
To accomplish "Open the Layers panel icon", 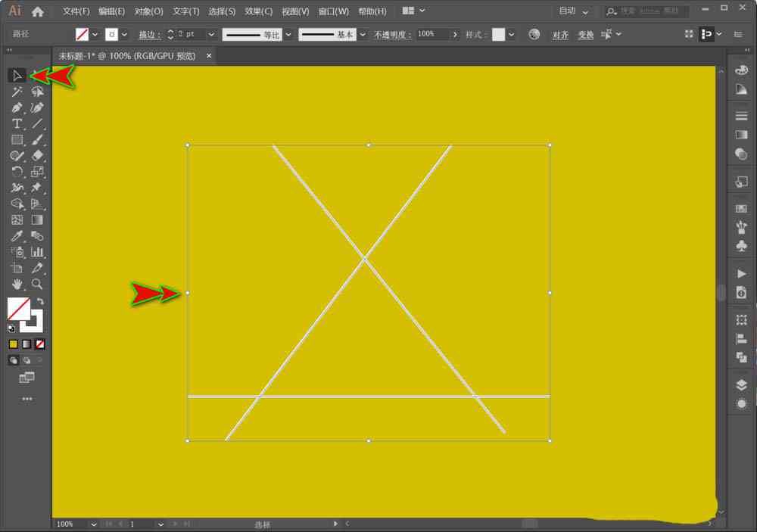I will pyautogui.click(x=742, y=384).
